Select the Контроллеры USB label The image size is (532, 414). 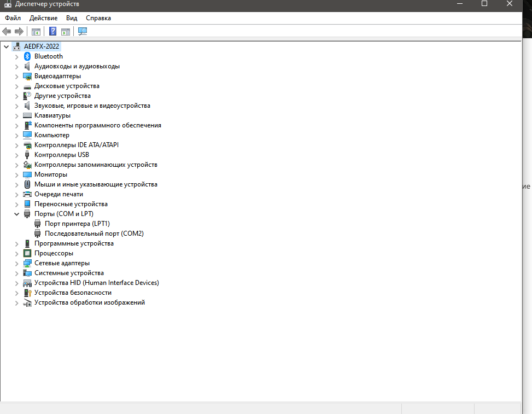click(62, 155)
